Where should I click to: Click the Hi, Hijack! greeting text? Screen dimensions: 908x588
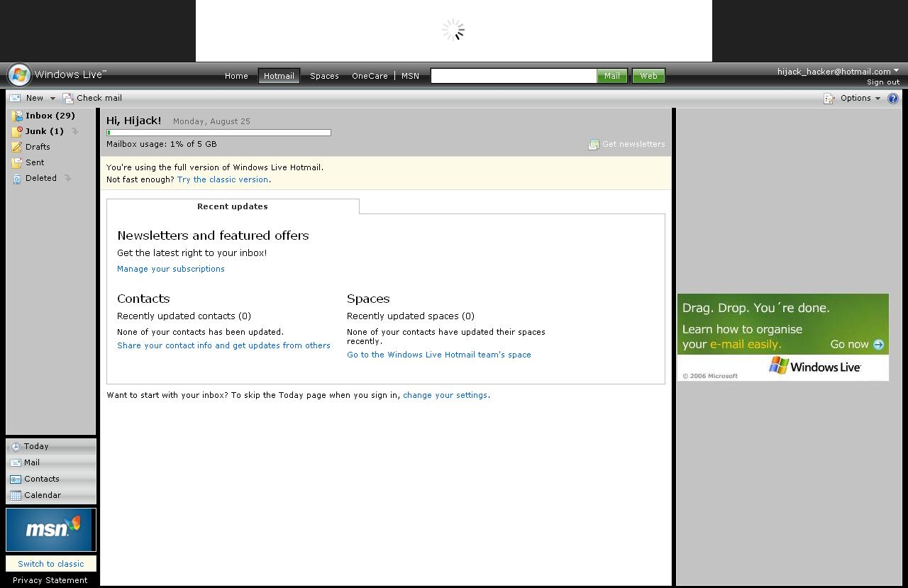134,121
